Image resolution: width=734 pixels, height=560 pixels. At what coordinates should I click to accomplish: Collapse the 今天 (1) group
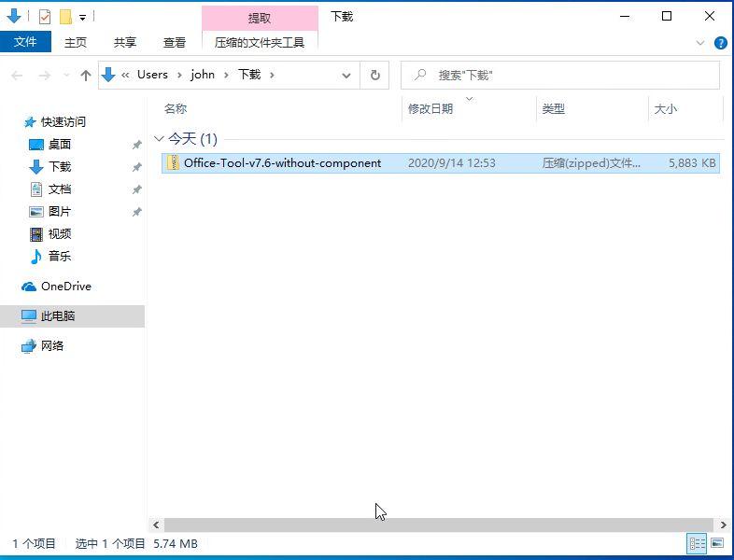pos(159,138)
